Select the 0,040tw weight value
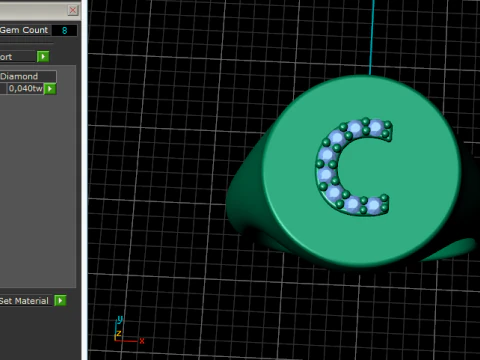 point(26,89)
